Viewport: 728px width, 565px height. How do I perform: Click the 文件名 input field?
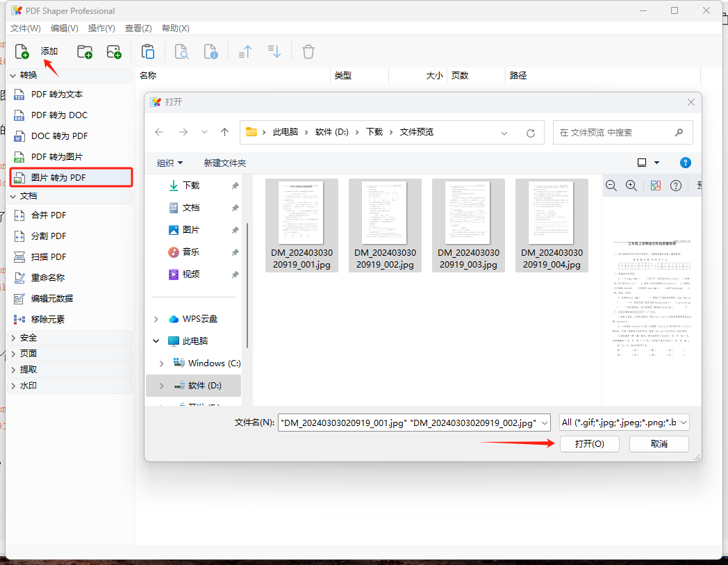[408, 423]
